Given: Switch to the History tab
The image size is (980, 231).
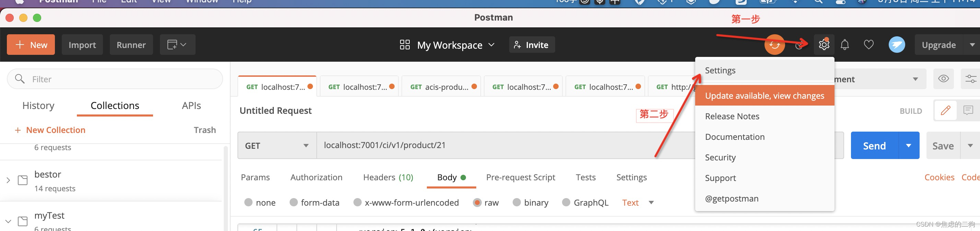Looking at the screenshot, I should [38, 106].
